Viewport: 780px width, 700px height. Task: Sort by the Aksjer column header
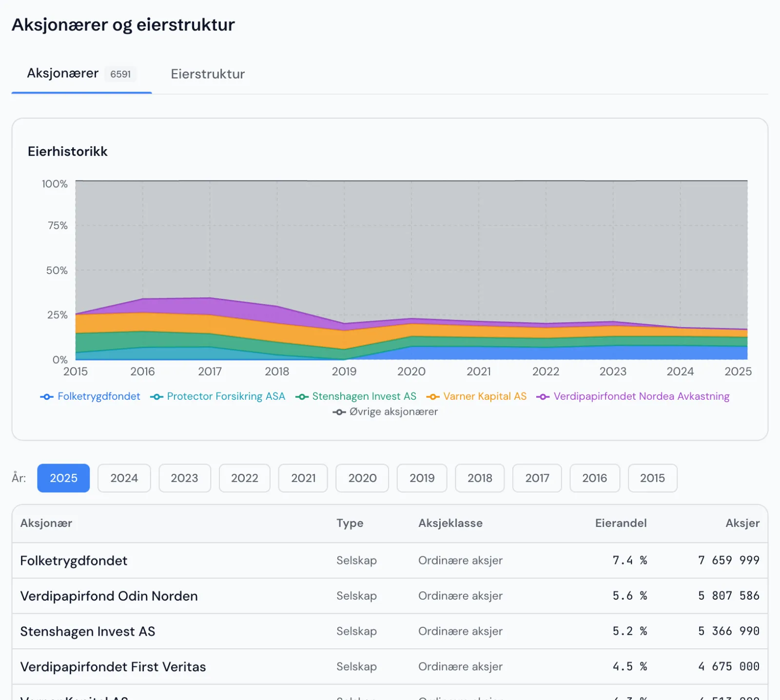tap(742, 523)
